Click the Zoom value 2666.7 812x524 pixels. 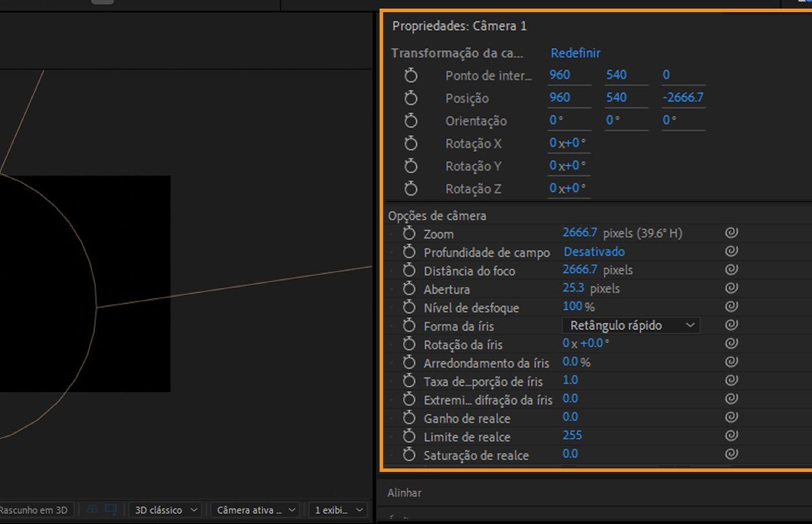click(x=580, y=233)
